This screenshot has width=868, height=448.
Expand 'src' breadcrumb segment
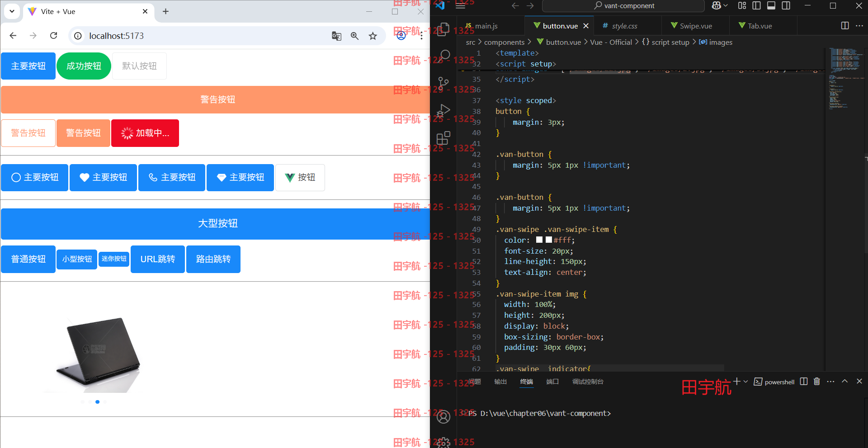coord(471,42)
